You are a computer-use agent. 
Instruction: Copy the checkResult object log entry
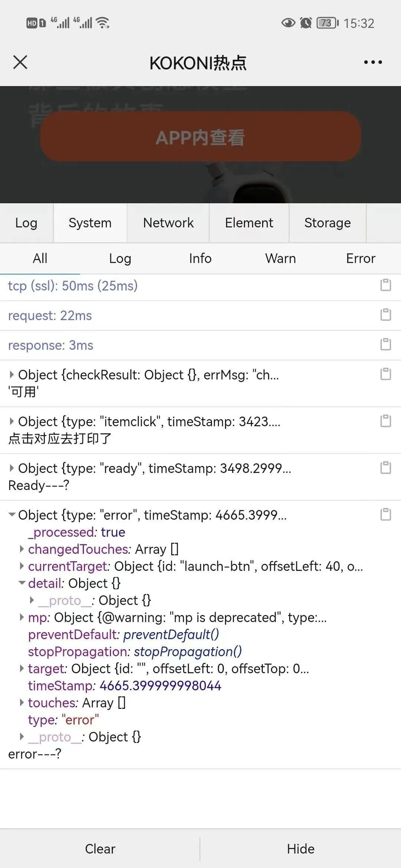pos(386,374)
